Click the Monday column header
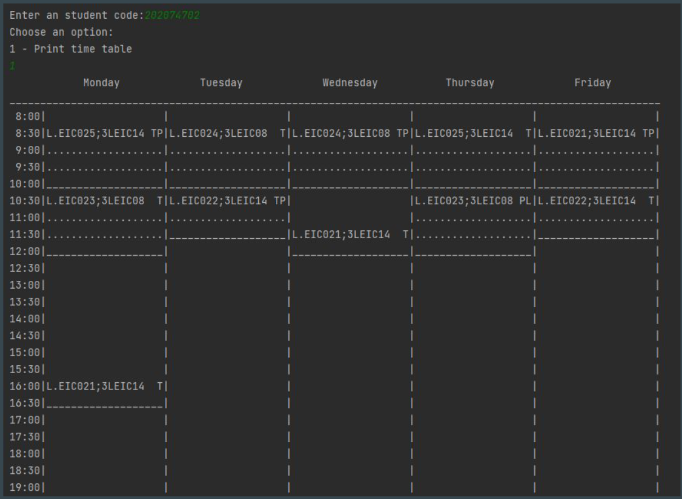Viewport: 682px width, 499px height. tap(101, 83)
